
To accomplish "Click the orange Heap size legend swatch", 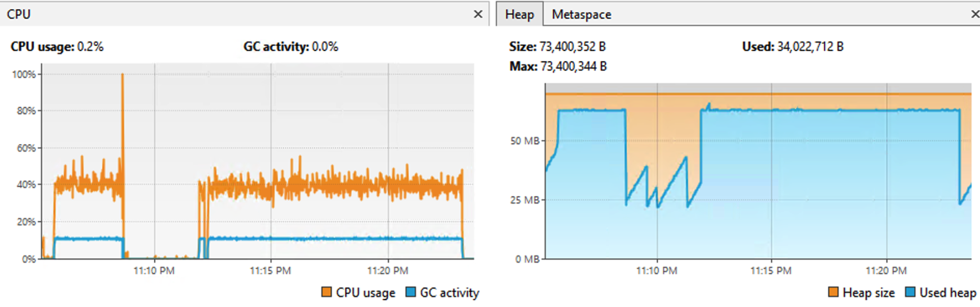I will (833, 292).
